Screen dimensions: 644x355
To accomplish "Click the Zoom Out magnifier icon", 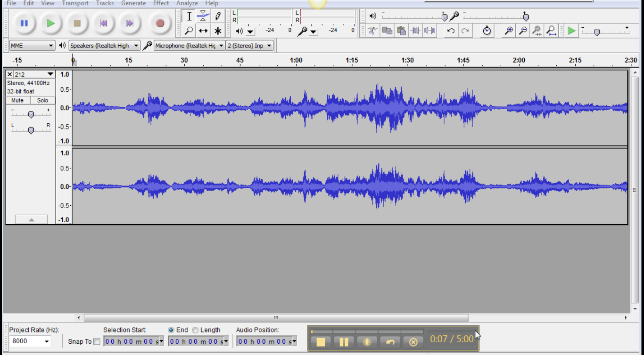I will [x=523, y=31].
